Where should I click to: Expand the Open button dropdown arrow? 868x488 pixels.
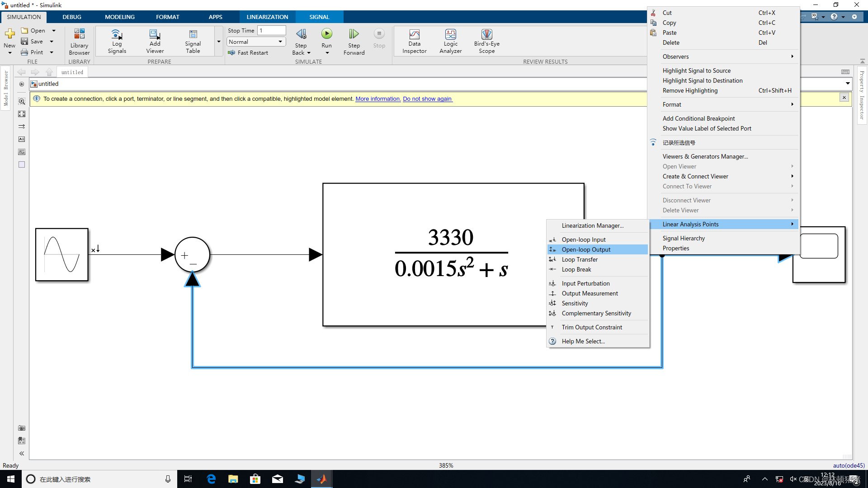(54, 31)
